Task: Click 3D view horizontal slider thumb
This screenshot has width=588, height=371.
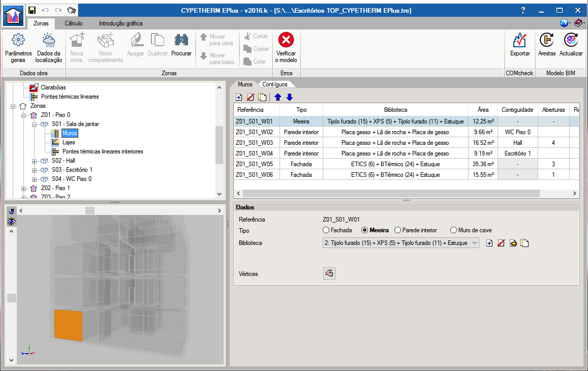Action: tap(90, 211)
